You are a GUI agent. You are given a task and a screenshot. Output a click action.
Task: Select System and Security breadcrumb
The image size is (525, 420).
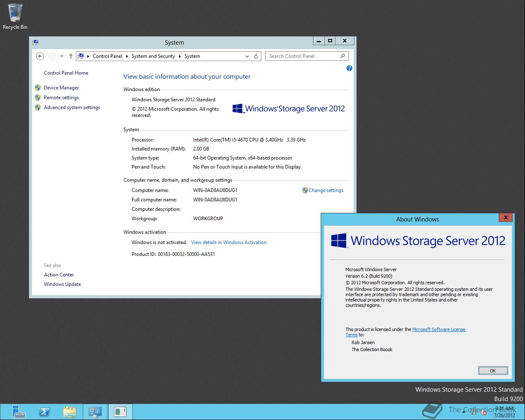[x=153, y=56]
